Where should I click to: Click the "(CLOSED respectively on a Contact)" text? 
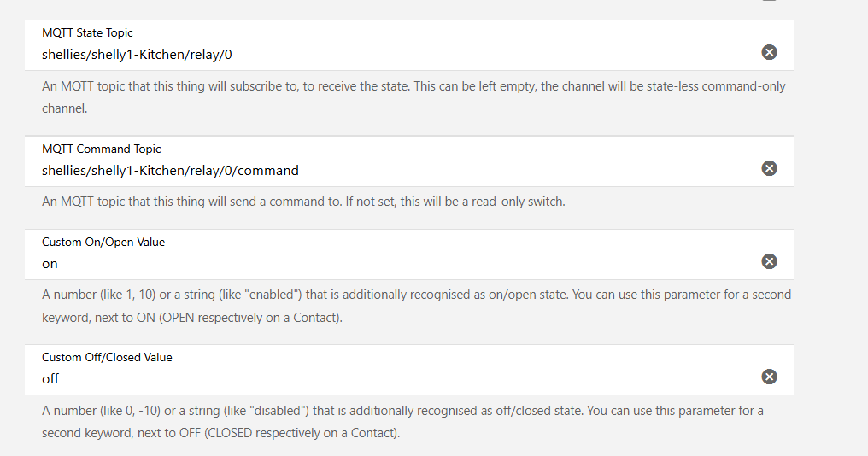tap(302, 433)
